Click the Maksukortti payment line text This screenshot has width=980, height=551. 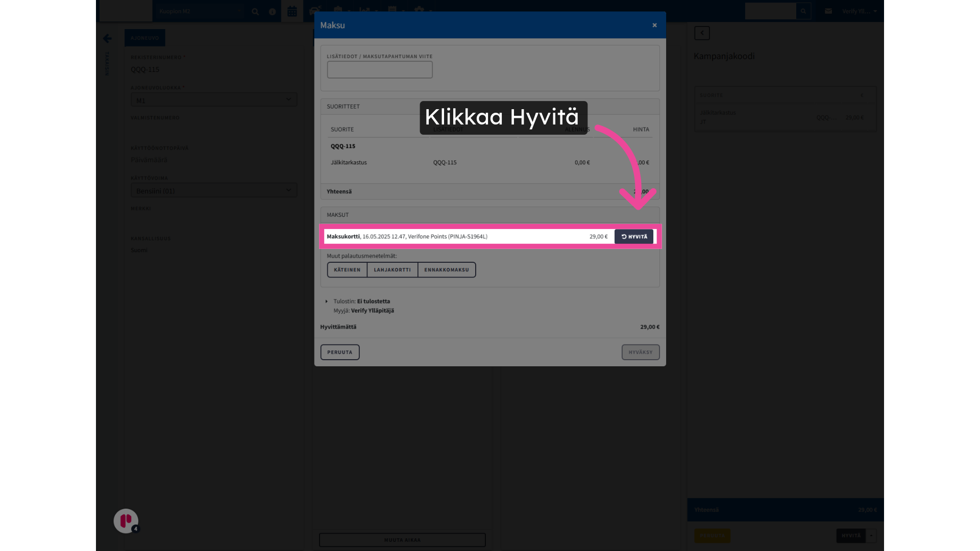click(x=407, y=237)
